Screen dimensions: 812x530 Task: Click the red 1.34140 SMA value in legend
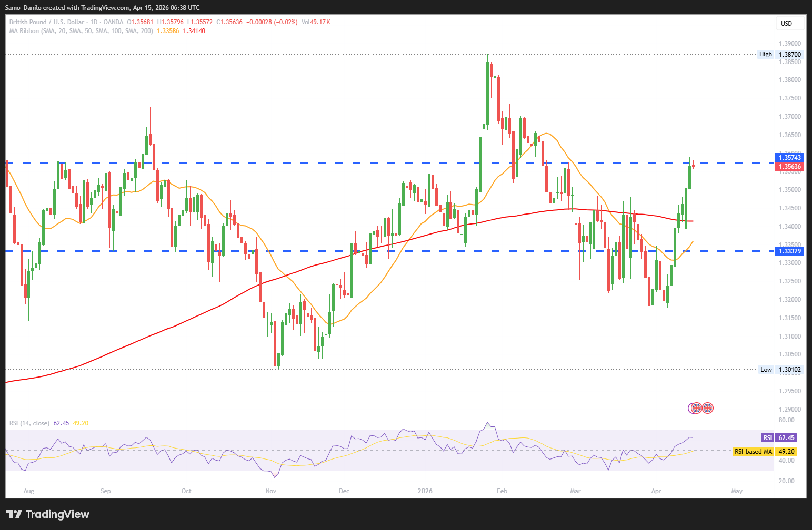(194, 31)
